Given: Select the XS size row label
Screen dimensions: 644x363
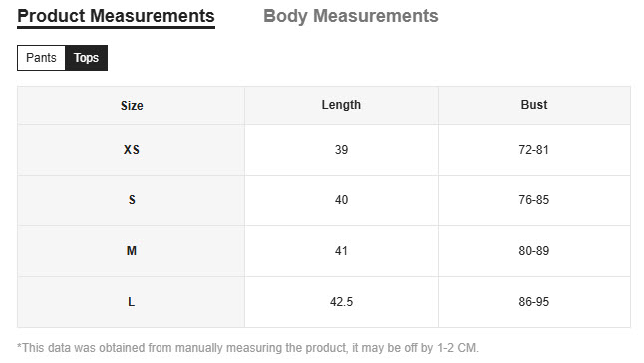Looking at the screenshot, I should pyautogui.click(x=131, y=150).
